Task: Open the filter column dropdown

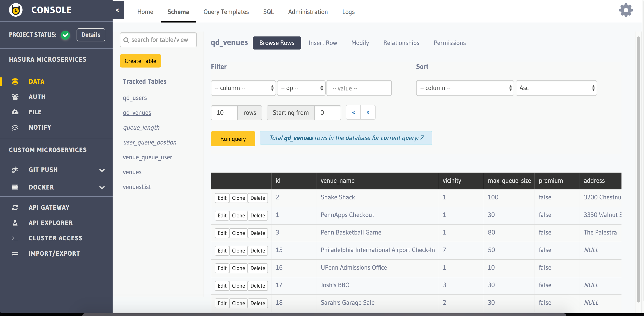Action: pos(243,88)
